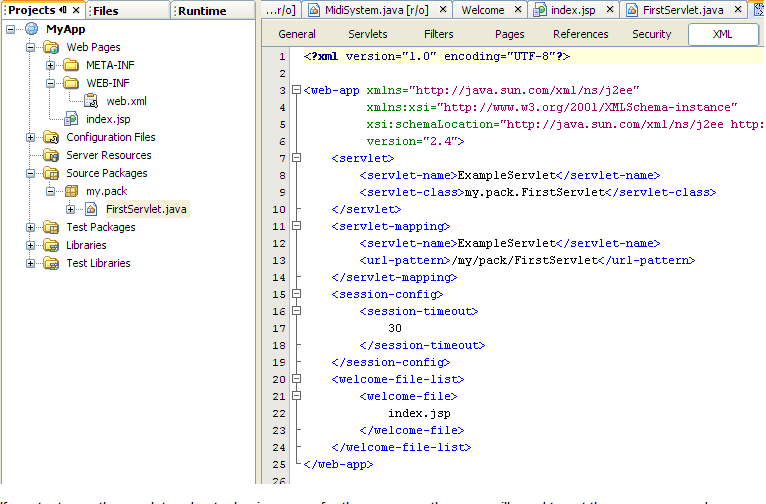The width and height of the screenshot is (766, 504).
Task: Close the MidiSystem.java editor tab
Action: pyautogui.click(x=443, y=9)
